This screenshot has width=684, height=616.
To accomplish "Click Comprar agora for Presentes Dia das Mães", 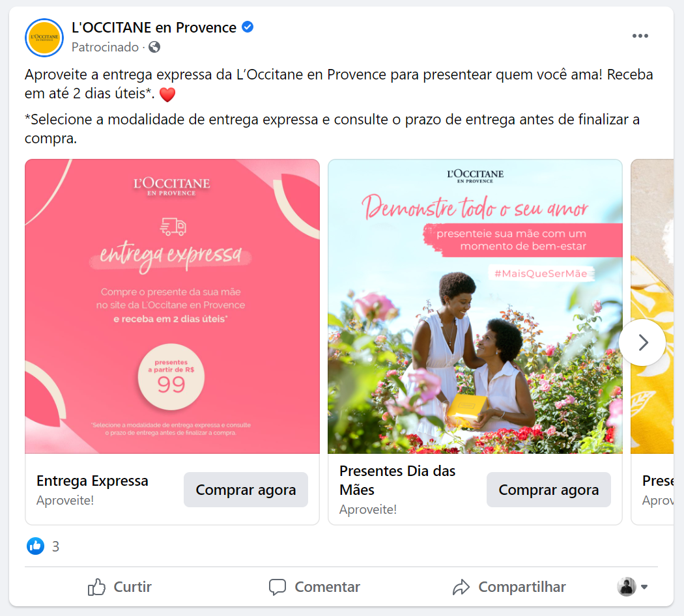I will (549, 490).
